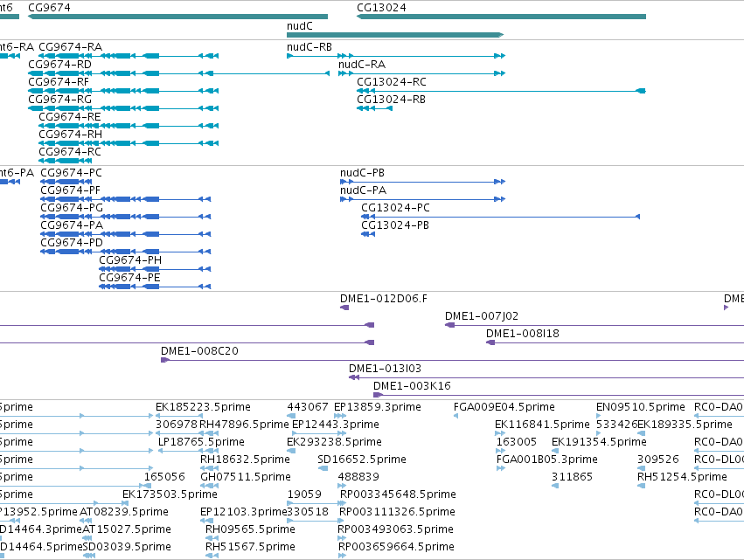Select the DME1-008I18 clone label
The image size is (744, 560).
click(523, 334)
